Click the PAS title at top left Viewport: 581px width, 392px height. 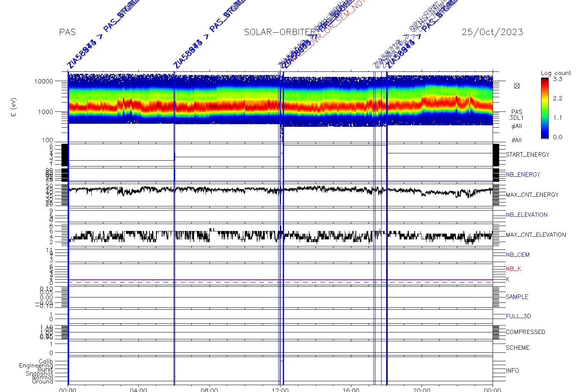[67, 32]
